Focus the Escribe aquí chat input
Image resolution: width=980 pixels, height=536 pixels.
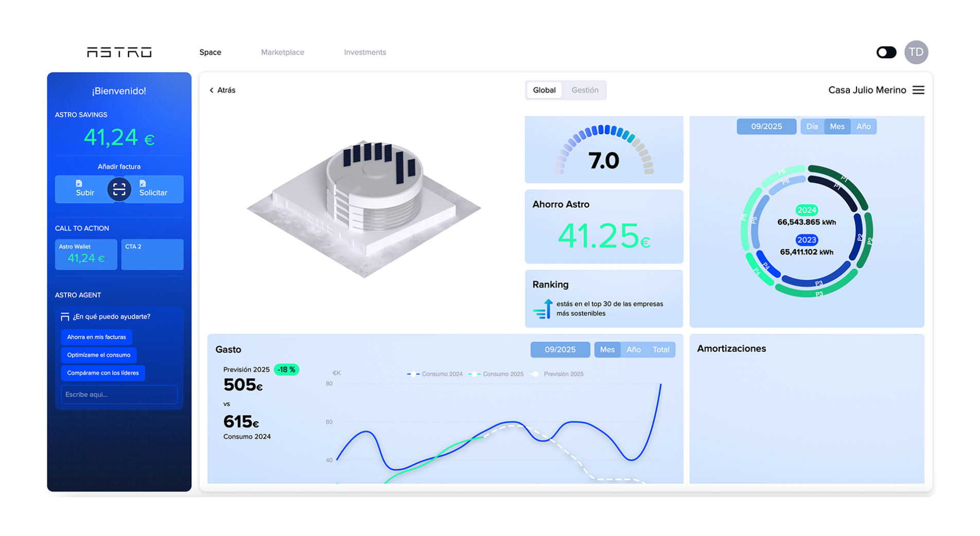point(119,395)
